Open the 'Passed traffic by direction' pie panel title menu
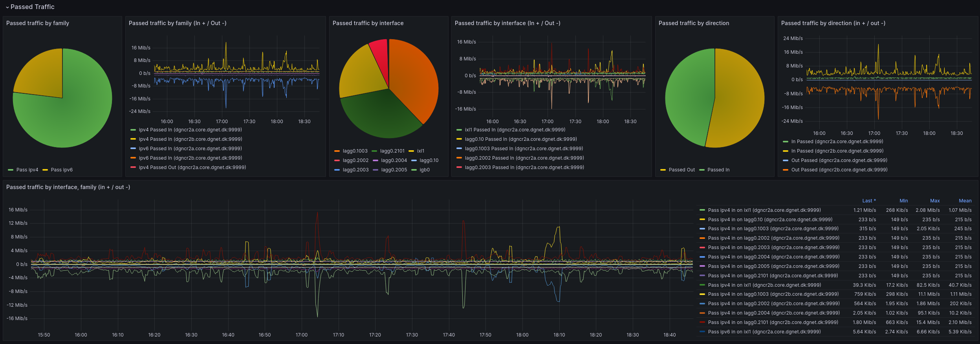 tap(694, 23)
